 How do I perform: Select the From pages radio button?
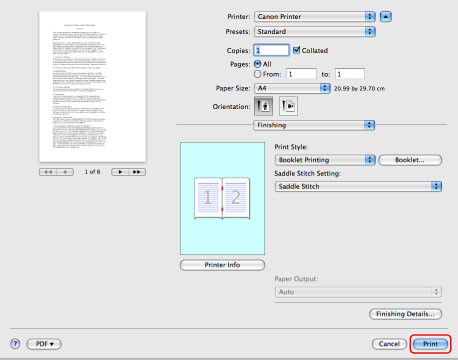point(257,74)
